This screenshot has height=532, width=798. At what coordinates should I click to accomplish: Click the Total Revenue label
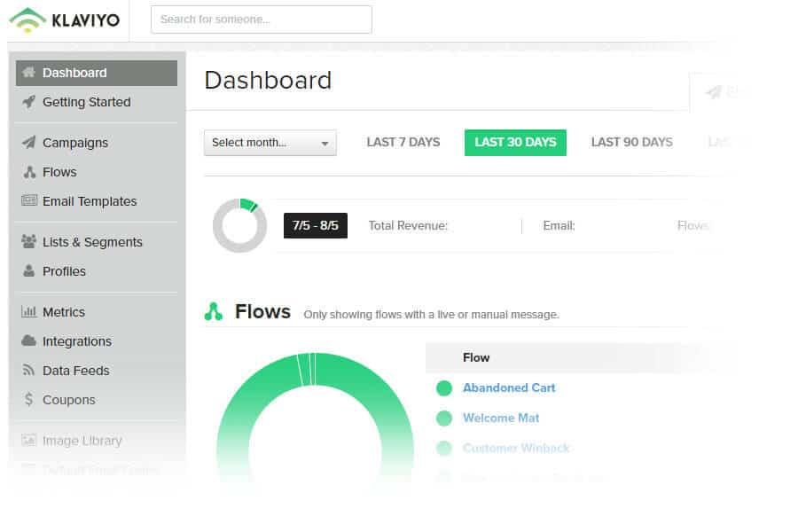(408, 225)
